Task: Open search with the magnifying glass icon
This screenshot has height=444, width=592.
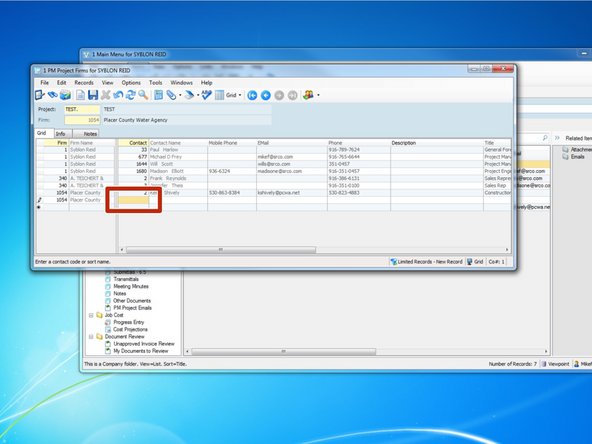Action: tap(143, 95)
